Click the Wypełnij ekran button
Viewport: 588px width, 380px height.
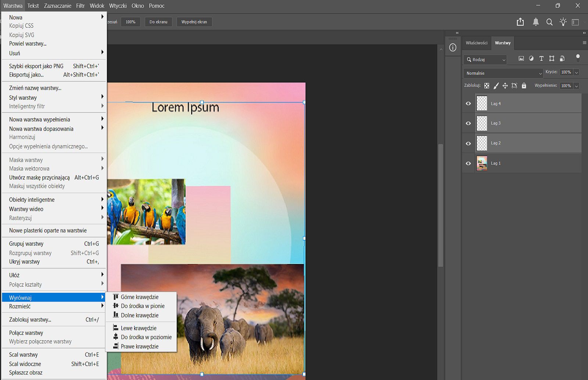point(194,22)
